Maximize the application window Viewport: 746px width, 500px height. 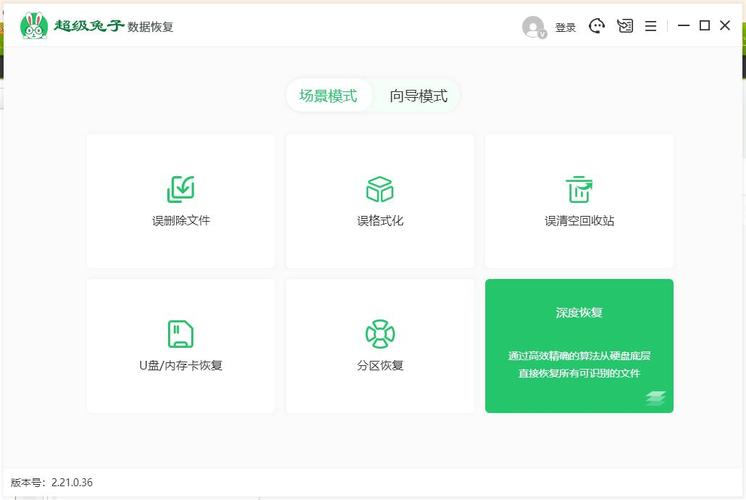pyautogui.click(x=704, y=26)
